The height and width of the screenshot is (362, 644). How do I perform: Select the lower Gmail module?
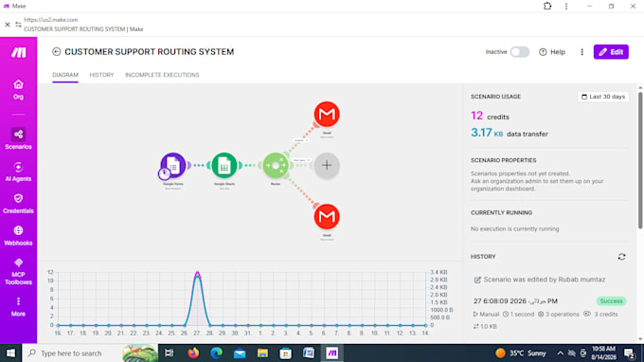click(327, 216)
